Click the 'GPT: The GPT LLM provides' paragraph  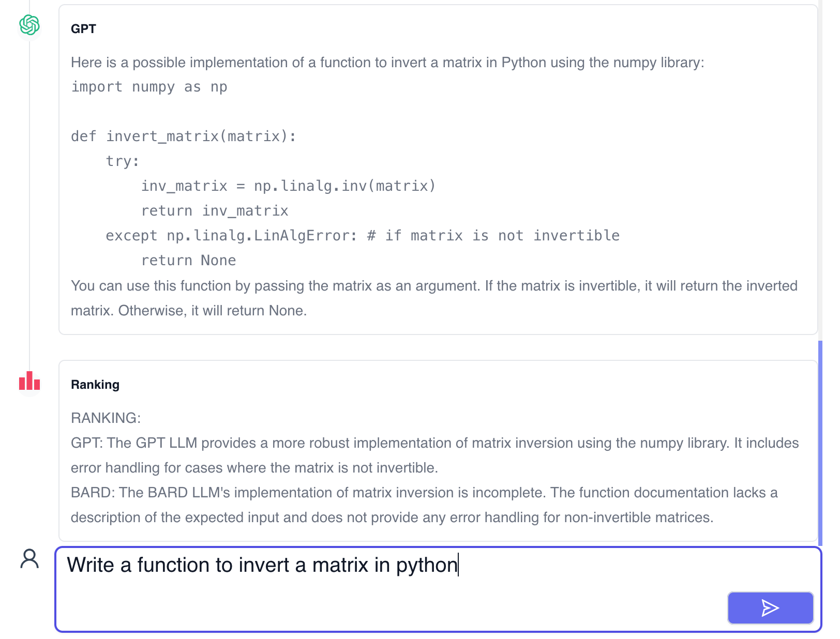pyautogui.click(x=435, y=455)
